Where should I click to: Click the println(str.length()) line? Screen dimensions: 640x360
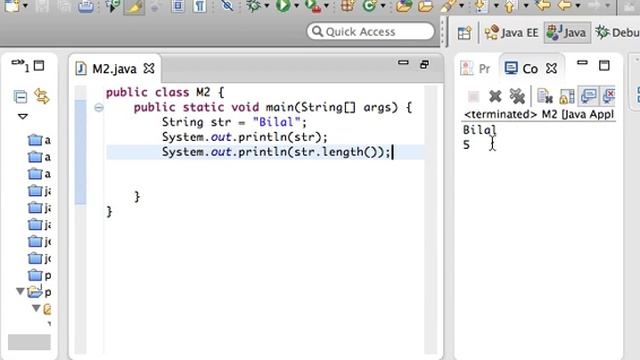coord(276,152)
